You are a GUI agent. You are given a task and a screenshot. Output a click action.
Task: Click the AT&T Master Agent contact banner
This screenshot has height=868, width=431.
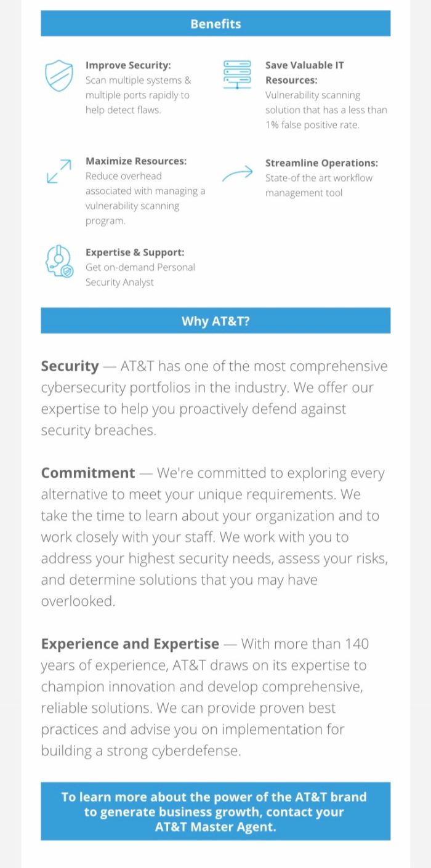pos(216,811)
